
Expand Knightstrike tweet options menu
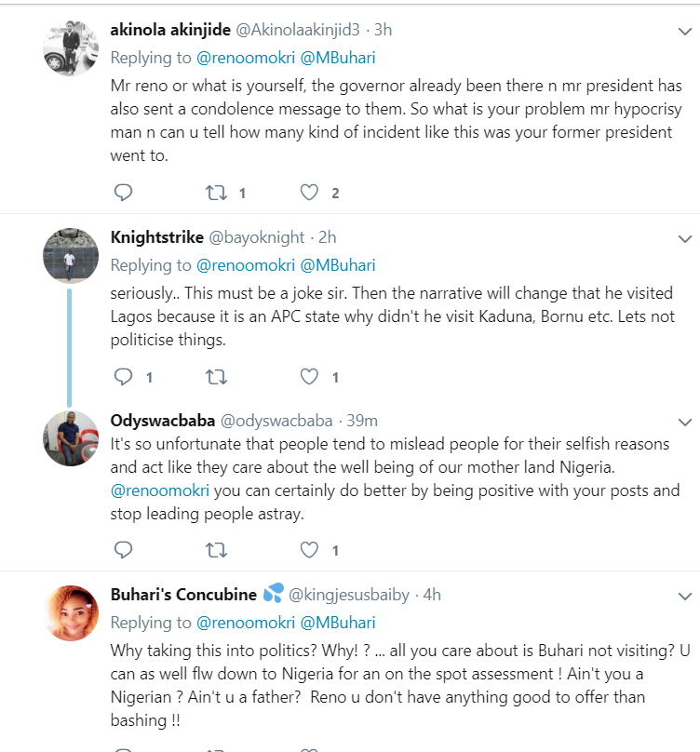pyautogui.click(x=683, y=239)
